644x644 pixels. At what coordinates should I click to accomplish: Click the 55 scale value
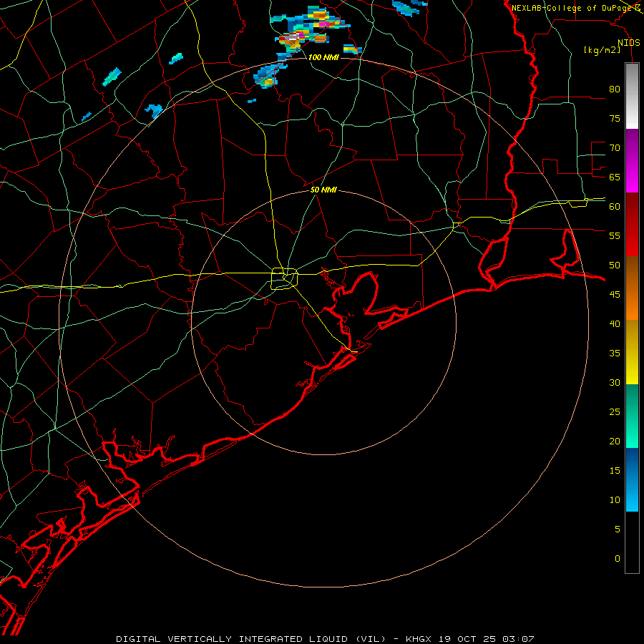click(615, 235)
